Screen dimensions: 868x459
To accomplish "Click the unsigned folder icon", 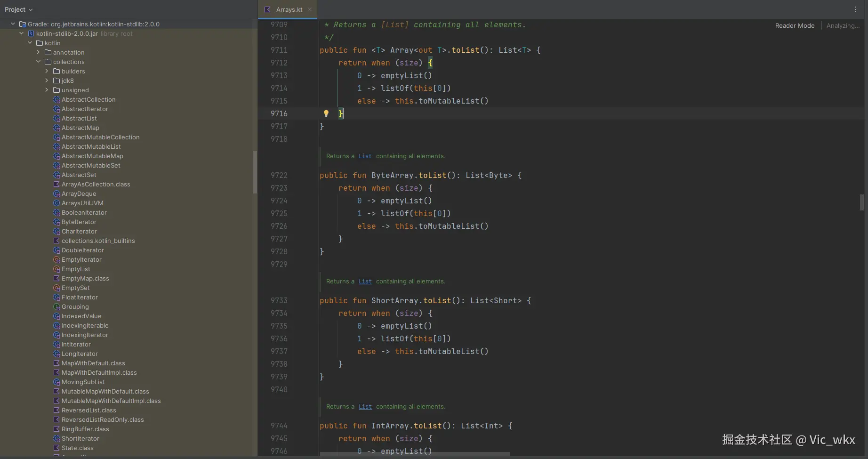I will pos(56,90).
